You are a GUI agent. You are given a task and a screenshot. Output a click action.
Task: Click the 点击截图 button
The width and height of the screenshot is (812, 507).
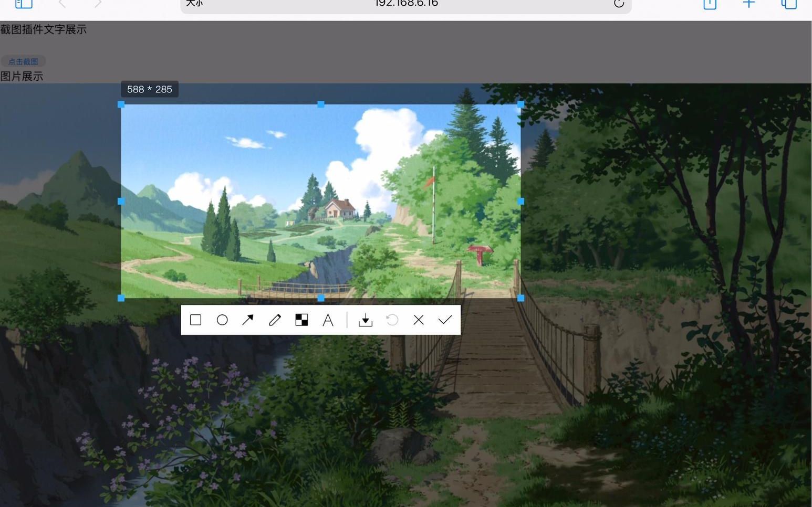pos(23,61)
